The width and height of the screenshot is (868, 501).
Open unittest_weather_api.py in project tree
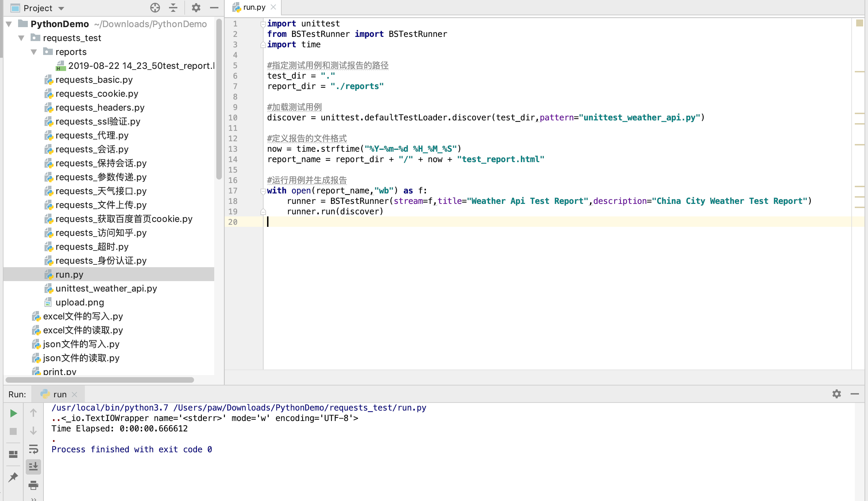[106, 288]
